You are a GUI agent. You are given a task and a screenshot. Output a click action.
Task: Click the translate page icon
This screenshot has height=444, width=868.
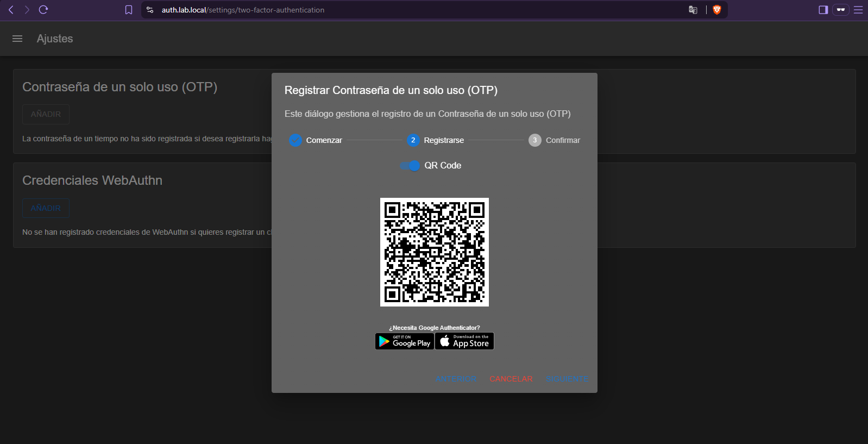pos(693,10)
